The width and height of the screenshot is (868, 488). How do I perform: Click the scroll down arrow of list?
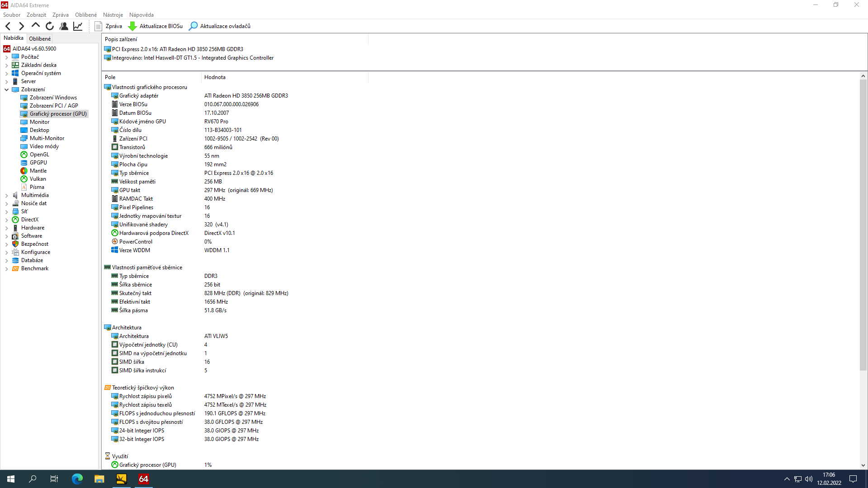click(x=863, y=465)
